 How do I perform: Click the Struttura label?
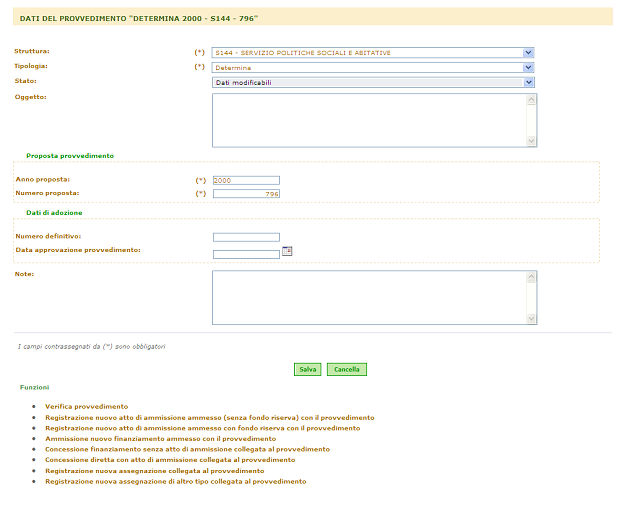click(x=32, y=51)
